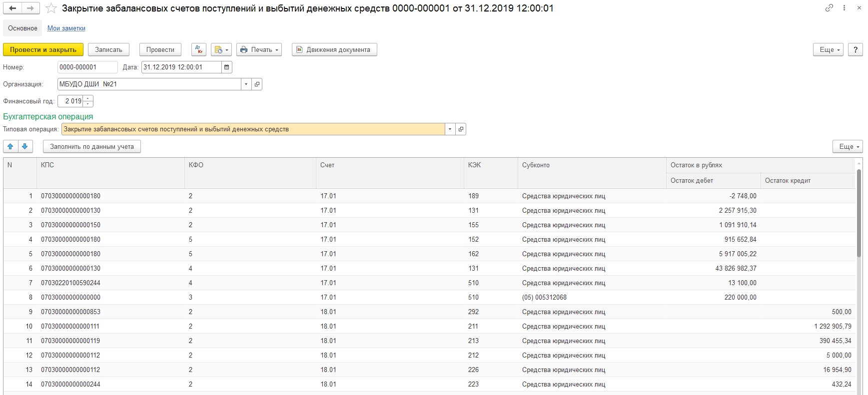Screen dimensions: 868x395
Task: Increase Финансовый год with stepper up
Action: click(88, 98)
